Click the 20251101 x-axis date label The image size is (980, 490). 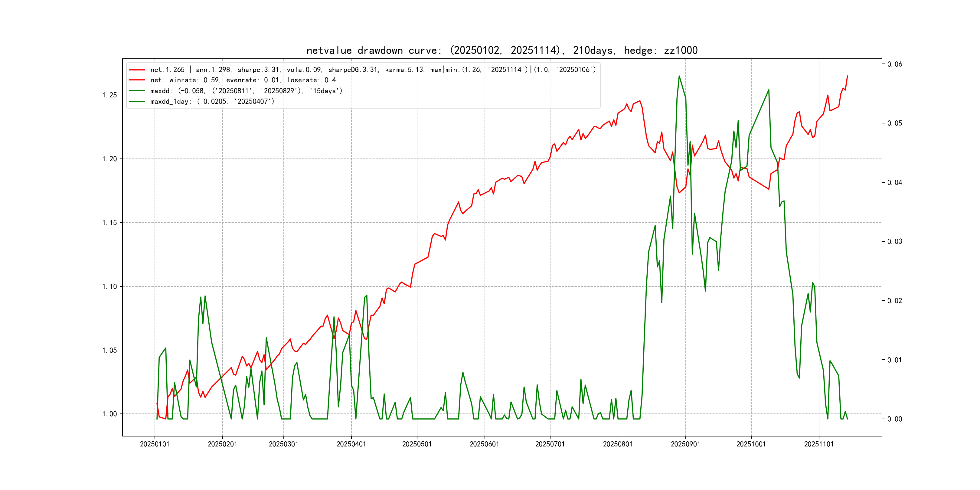tap(819, 444)
